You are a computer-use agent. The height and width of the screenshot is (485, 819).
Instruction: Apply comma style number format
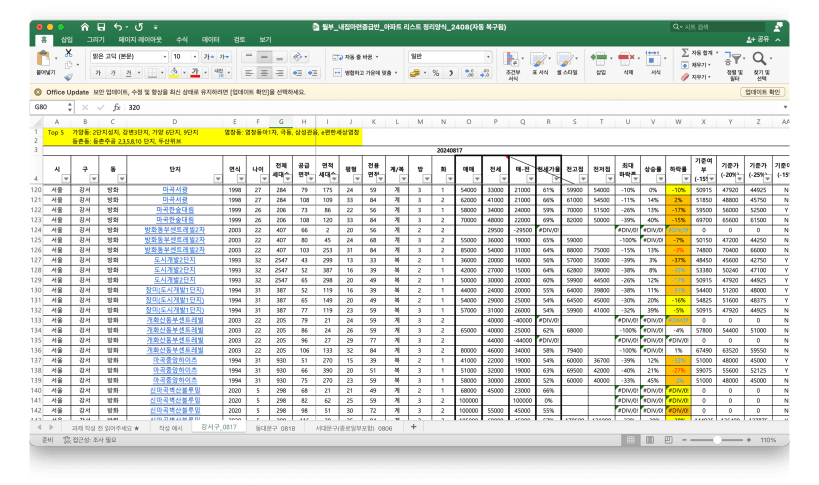click(x=451, y=73)
